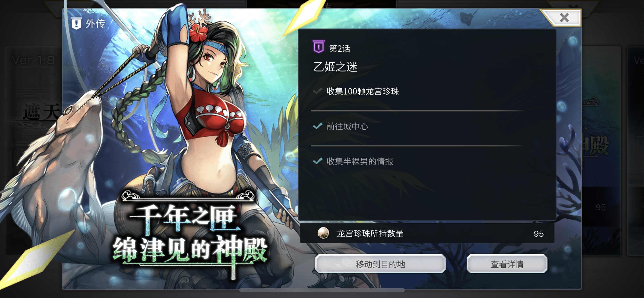Close the quest dialog with X button
644x298 pixels.
tap(564, 18)
